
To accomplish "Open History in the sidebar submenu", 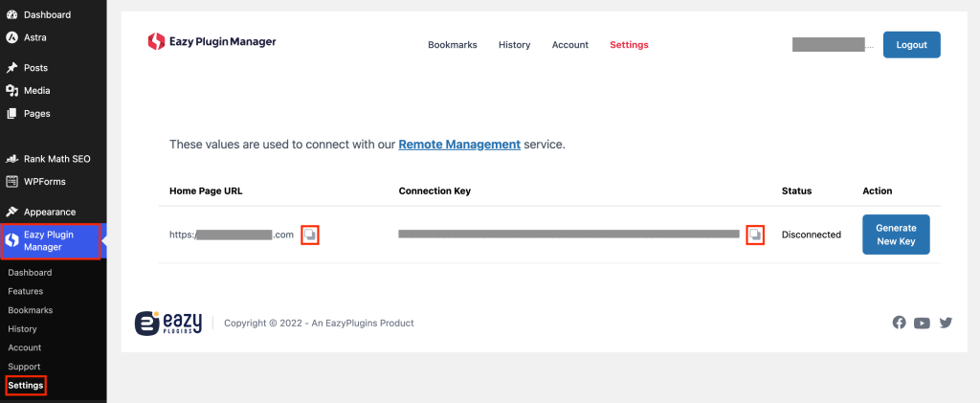I will 23,328.
